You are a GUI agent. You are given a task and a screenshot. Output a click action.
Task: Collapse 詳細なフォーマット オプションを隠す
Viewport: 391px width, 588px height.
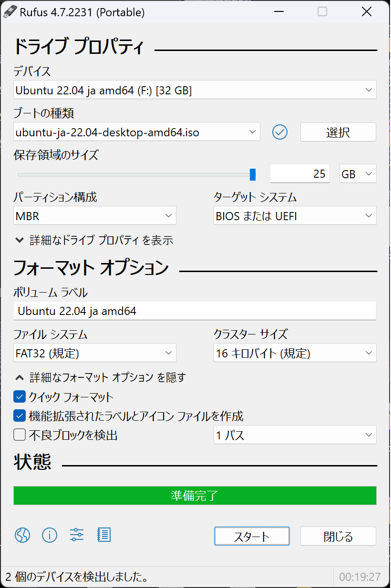[x=100, y=377]
